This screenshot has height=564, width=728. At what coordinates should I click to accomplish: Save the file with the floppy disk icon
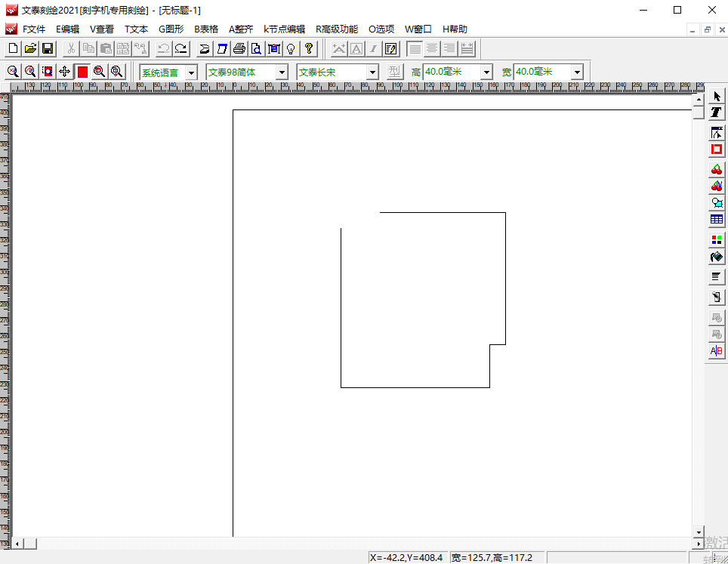(48, 48)
